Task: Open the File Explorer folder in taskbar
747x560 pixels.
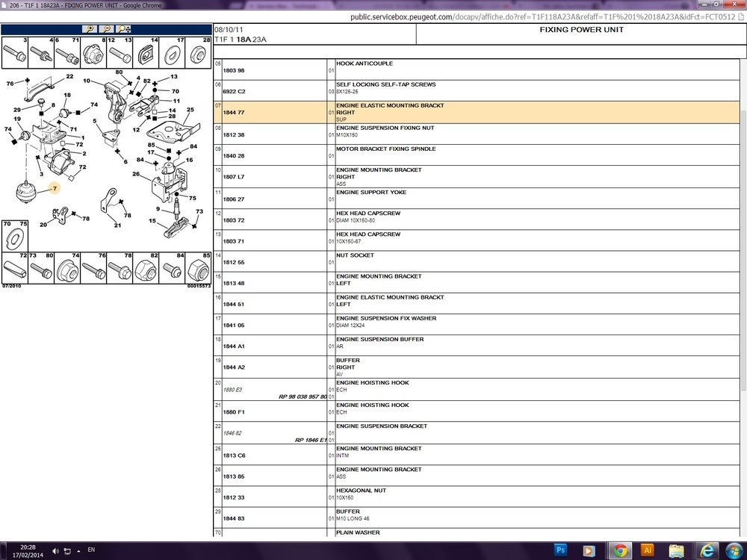Action: 677,551
